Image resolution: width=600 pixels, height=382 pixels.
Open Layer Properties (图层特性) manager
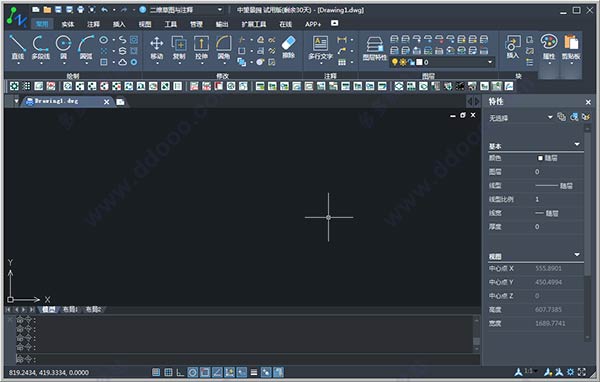375,48
